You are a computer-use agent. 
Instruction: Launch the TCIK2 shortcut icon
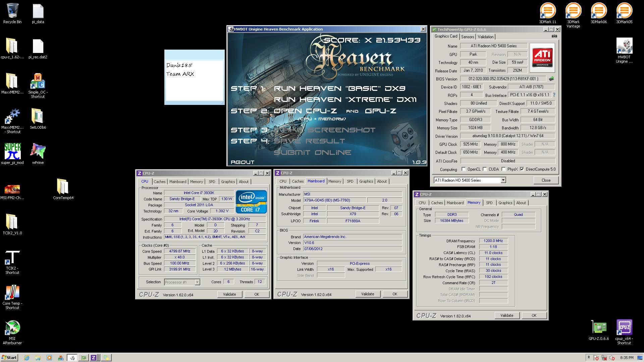(12, 262)
